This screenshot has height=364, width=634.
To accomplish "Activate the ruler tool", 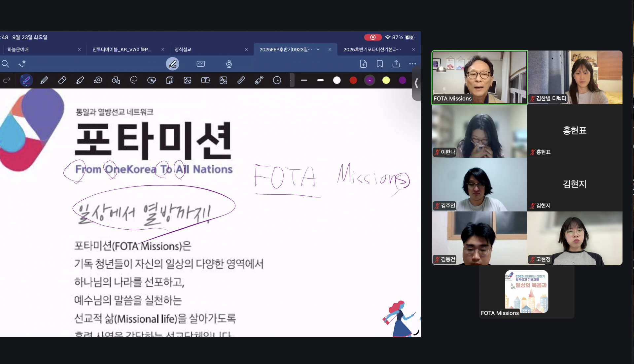I will click(241, 80).
